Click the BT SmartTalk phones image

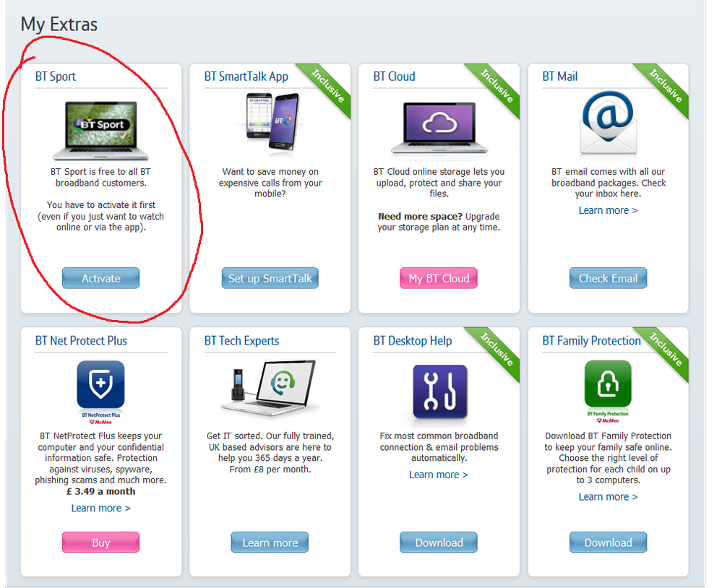coord(273,121)
